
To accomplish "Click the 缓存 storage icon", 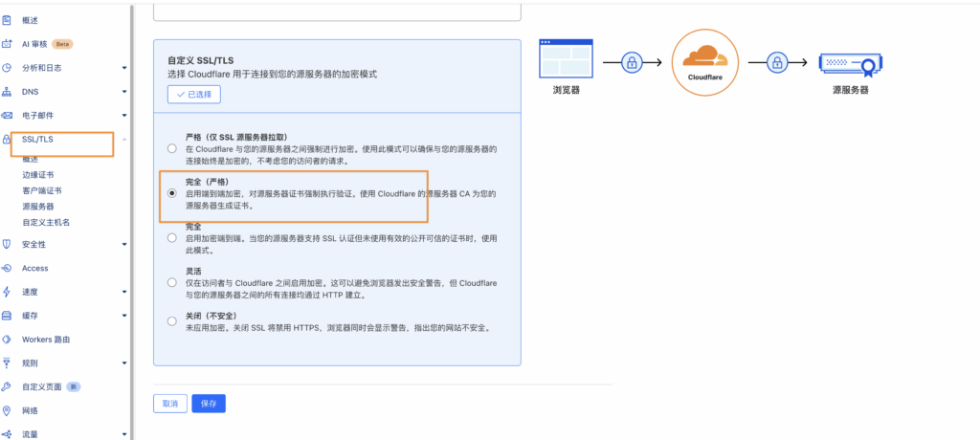I will [x=7, y=316].
